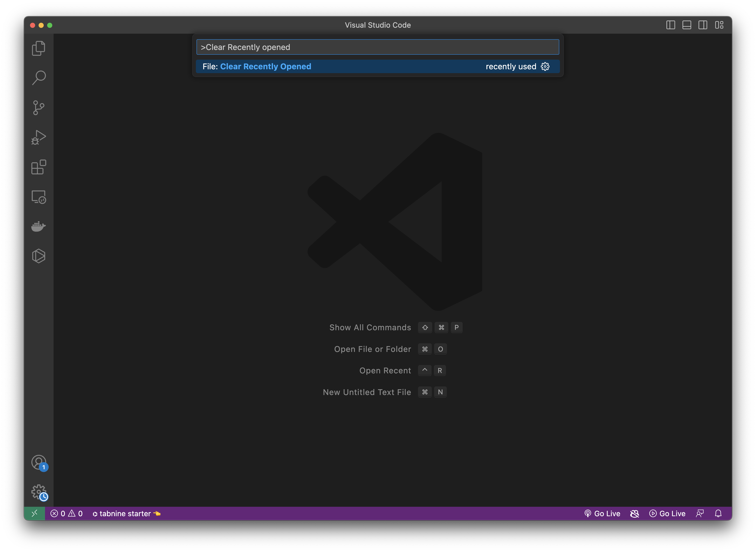Toggle the bottom panel visibility

click(x=687, y=25)
